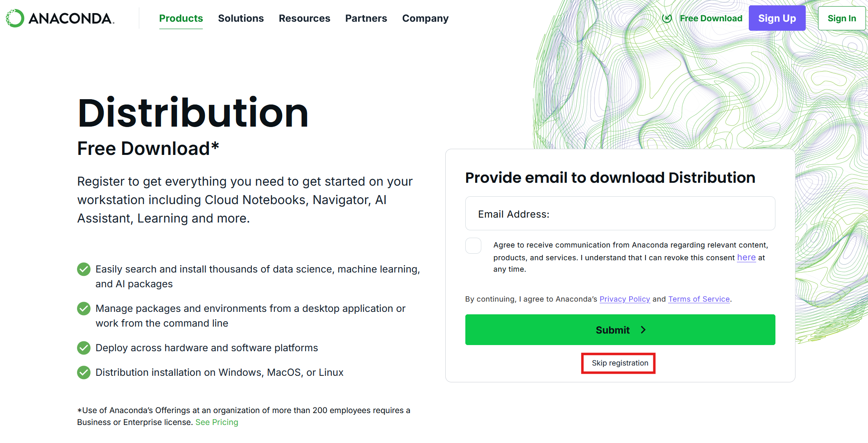The height and width of the screenshot is (443, 868).
Task: Click the Manage packages green checkmark icon
Action: [x=84, y=309]
